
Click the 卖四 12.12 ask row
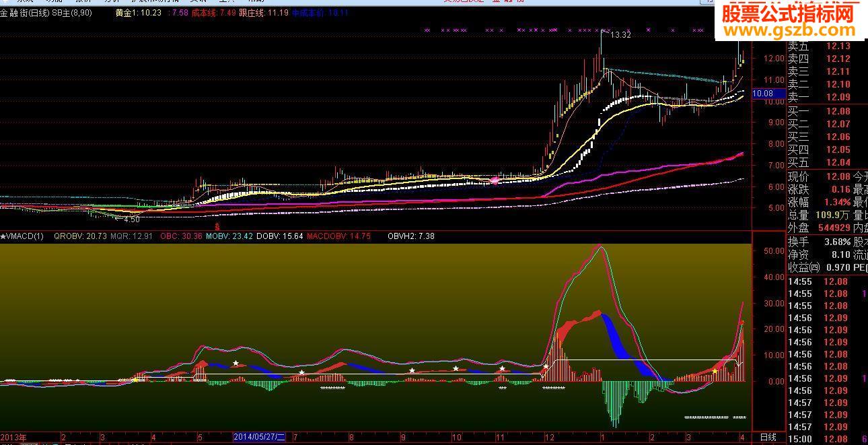[820, 59]
